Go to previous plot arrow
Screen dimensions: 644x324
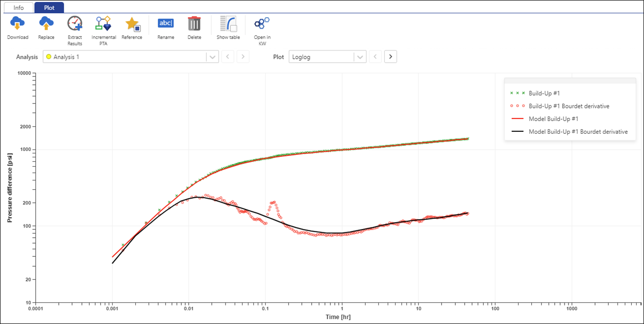[x=375, y=57]
